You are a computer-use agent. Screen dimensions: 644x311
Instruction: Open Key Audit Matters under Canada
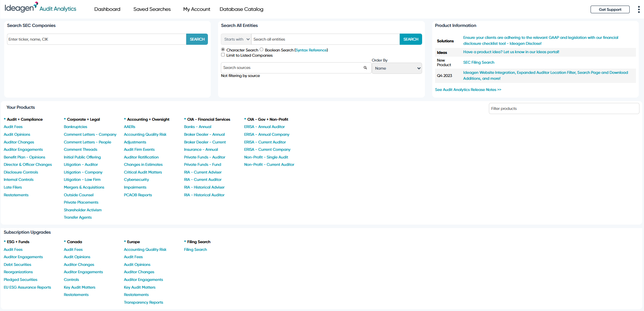coord(80,287)
